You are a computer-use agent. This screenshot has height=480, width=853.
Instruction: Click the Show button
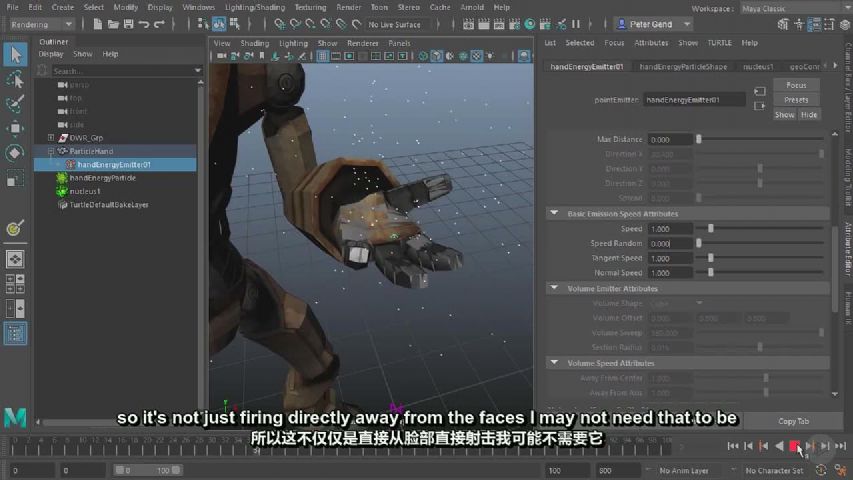(x=784, y=114)
